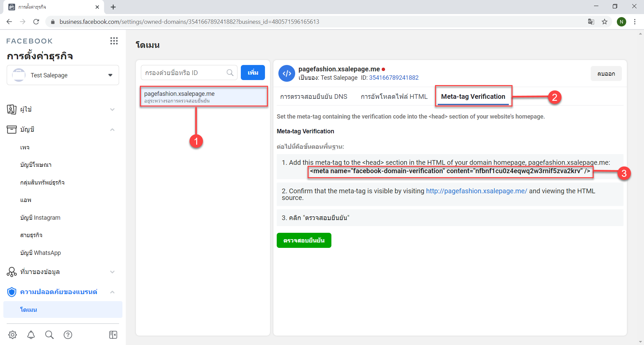Click the FACEBOOK logo text

30,41
